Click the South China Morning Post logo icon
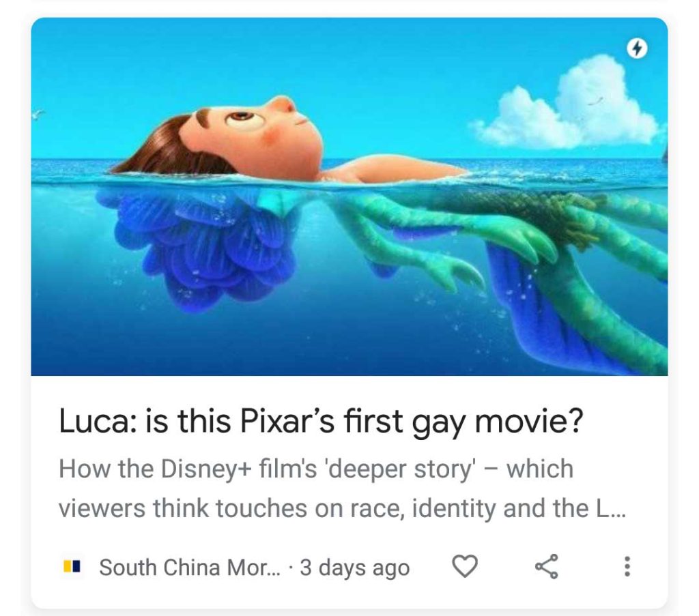Screen dimensions: 699x616 [72, 567]
